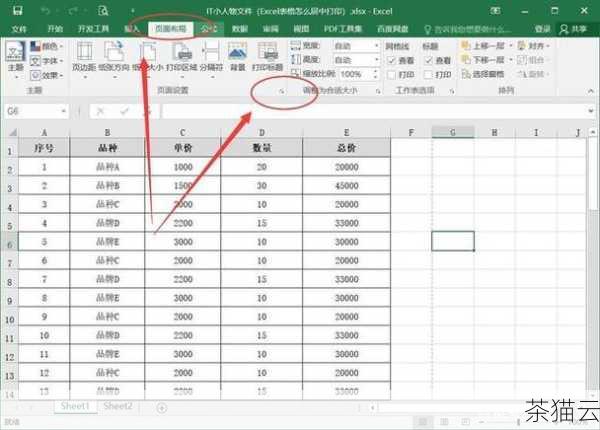Open the 文件 File tab
600x430 pixels.
[x=19, y=29]
